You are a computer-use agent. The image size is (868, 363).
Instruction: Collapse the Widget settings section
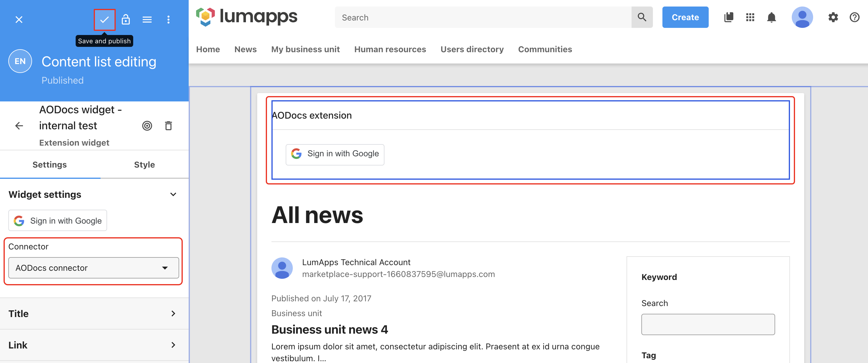tap(173, 195)
